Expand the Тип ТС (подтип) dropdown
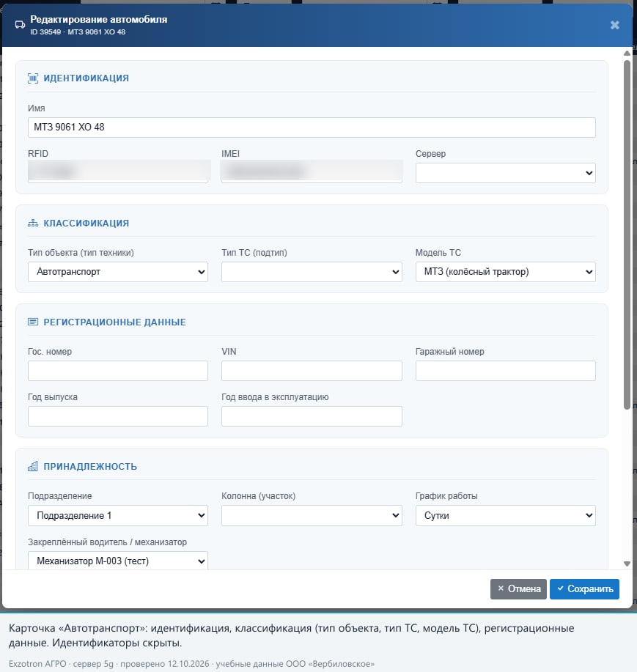This screenshot has width=637, height=672. [x=312, y=272]
